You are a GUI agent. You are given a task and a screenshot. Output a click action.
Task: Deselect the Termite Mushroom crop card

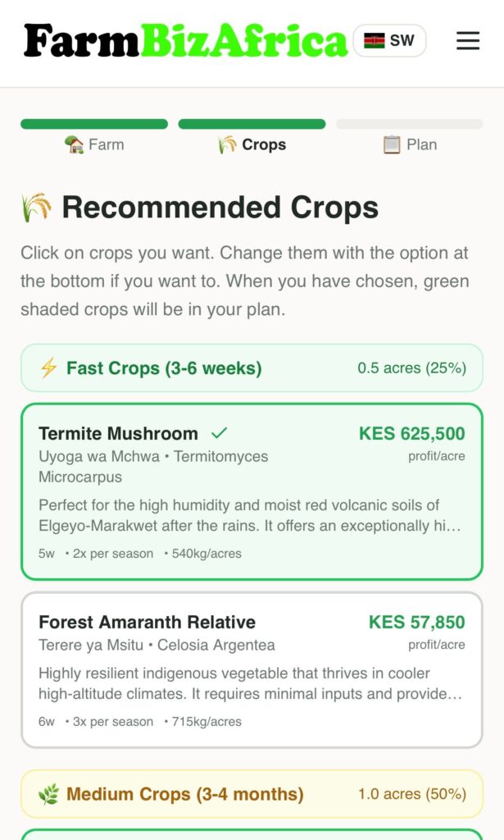(x=252, y=491)
